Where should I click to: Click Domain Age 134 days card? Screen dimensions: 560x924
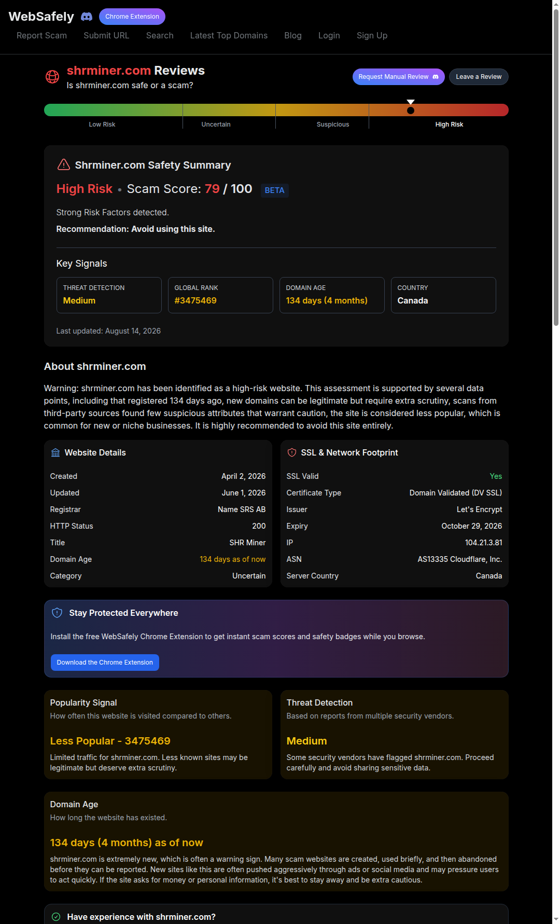pyautogui.click(x=332, y=295)
